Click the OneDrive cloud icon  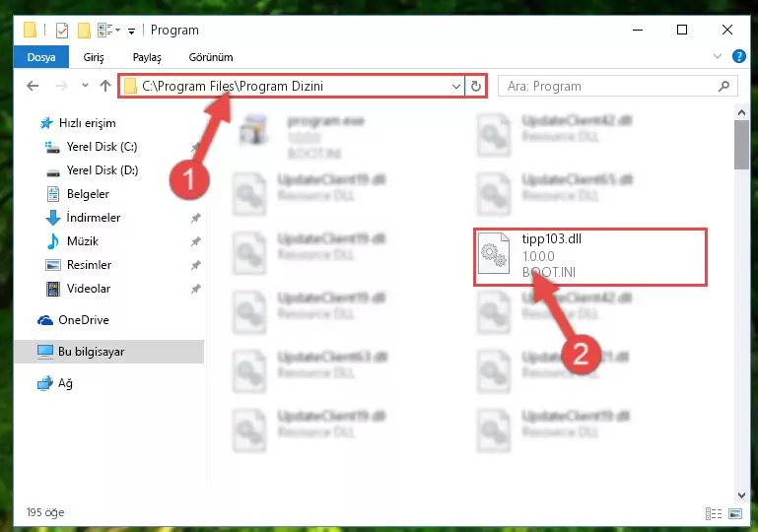(45, 320)
